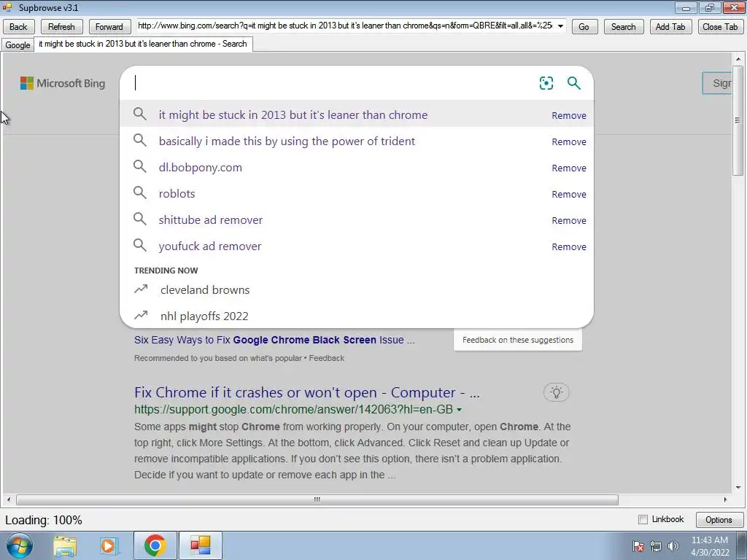This screenshot has height=560, width=747.
Task: Click the Close Tab button
Action: pyautogui.click(x=720, y=27)
